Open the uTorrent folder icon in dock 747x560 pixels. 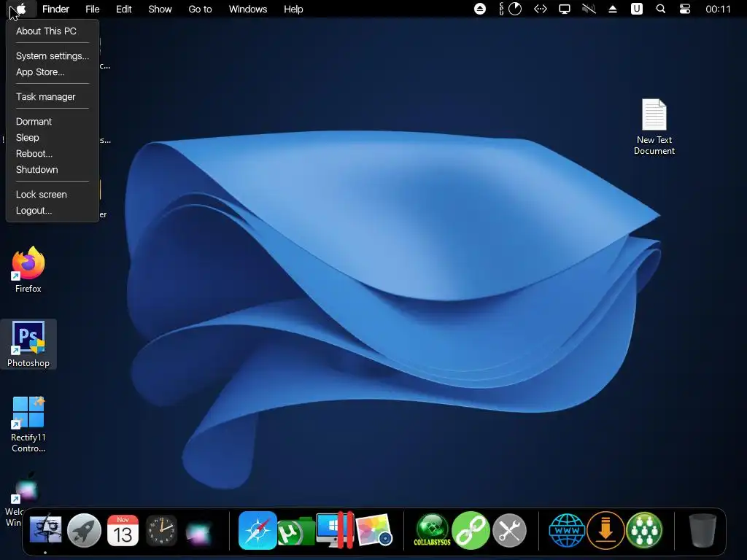click(x=296, y=532)
